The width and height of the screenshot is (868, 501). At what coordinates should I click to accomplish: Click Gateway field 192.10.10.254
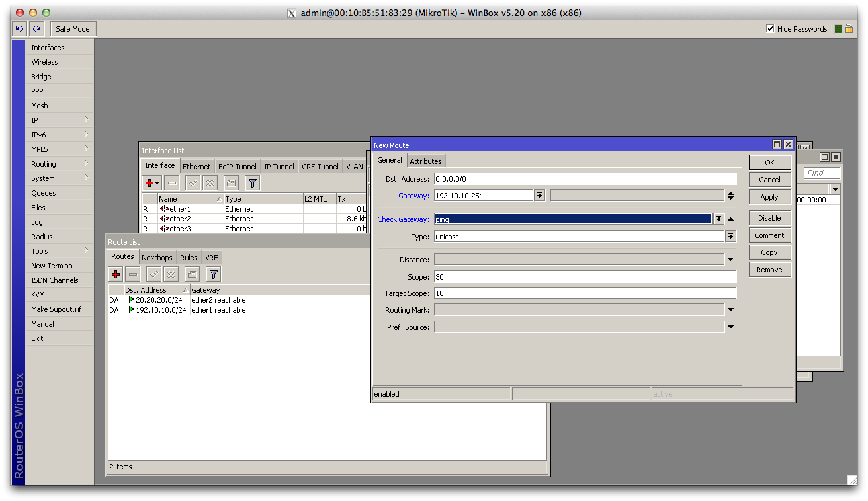[484, 196]
